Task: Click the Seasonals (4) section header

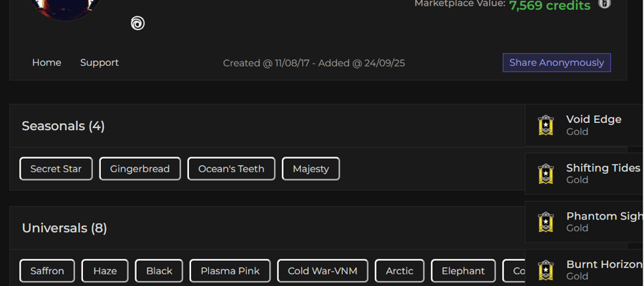Action: (x=63, y=126)
